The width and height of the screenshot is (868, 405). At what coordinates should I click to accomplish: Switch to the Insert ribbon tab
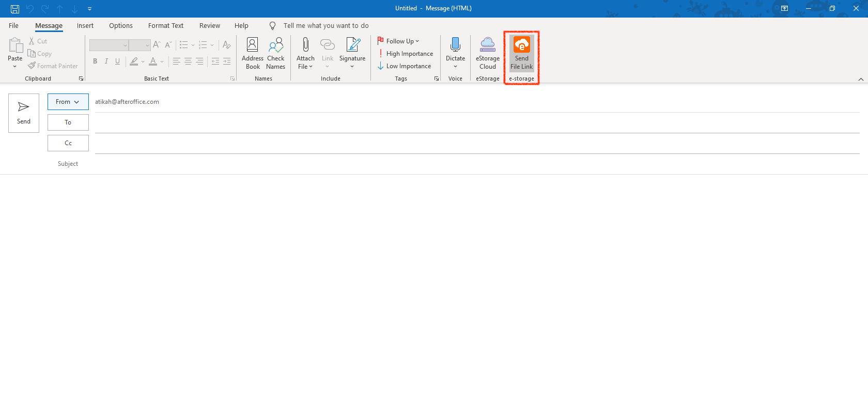[85, 26]
